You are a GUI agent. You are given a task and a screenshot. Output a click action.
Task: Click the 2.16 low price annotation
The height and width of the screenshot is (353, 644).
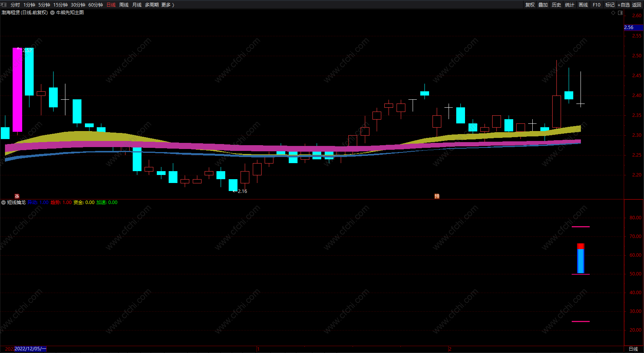[x=242, y=191]
